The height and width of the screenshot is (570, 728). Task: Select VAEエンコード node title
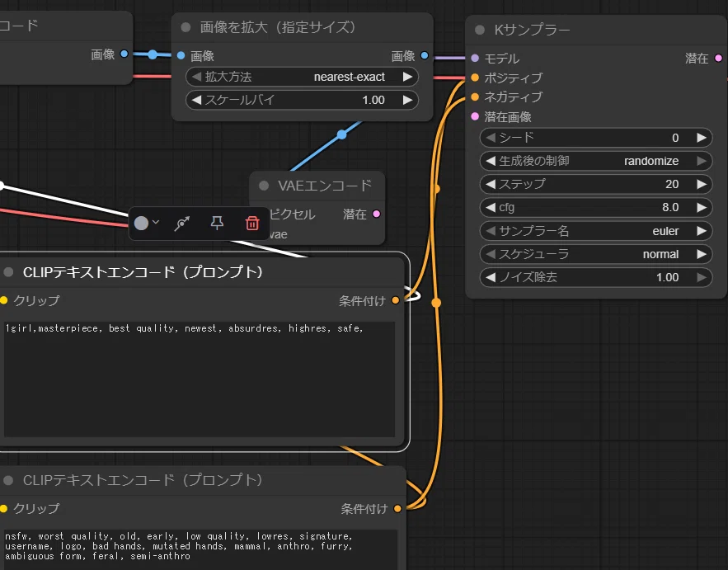point(325,186)
